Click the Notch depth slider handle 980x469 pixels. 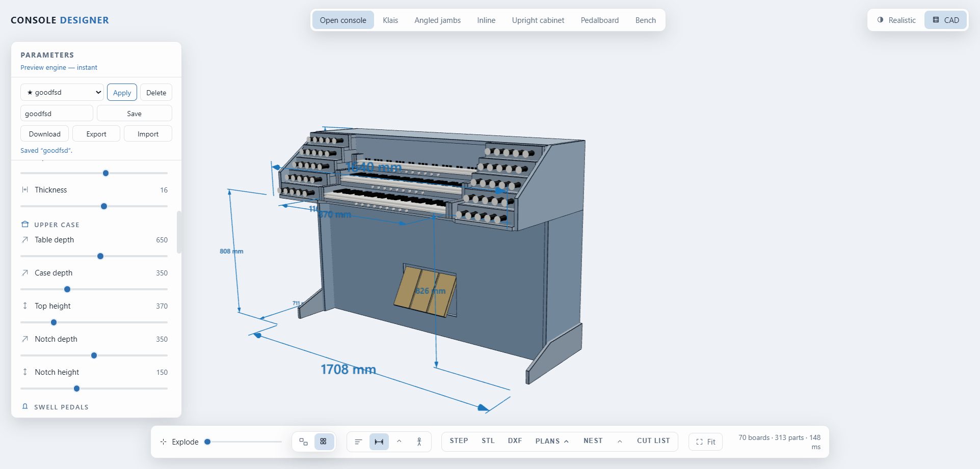pos(94,355)
